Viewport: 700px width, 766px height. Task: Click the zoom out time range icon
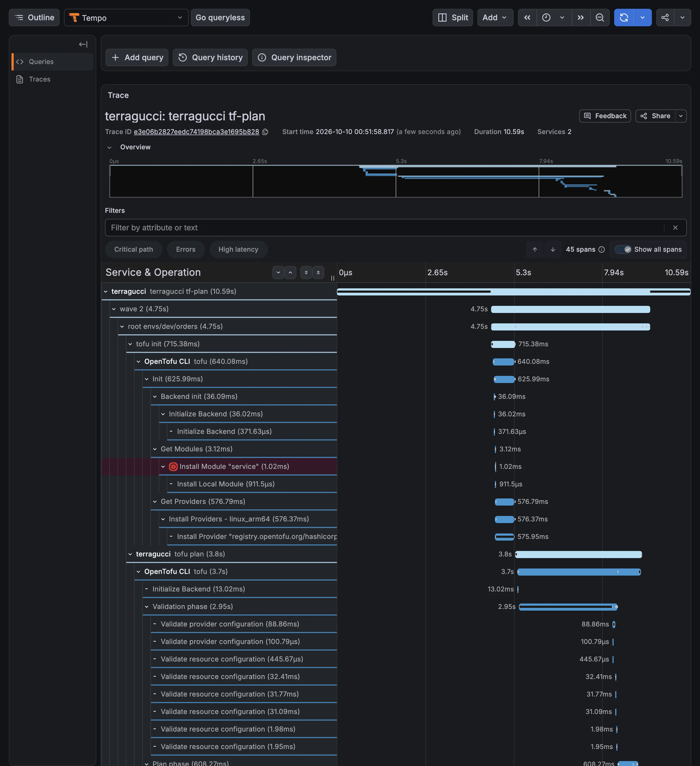[x=600, y=18]
